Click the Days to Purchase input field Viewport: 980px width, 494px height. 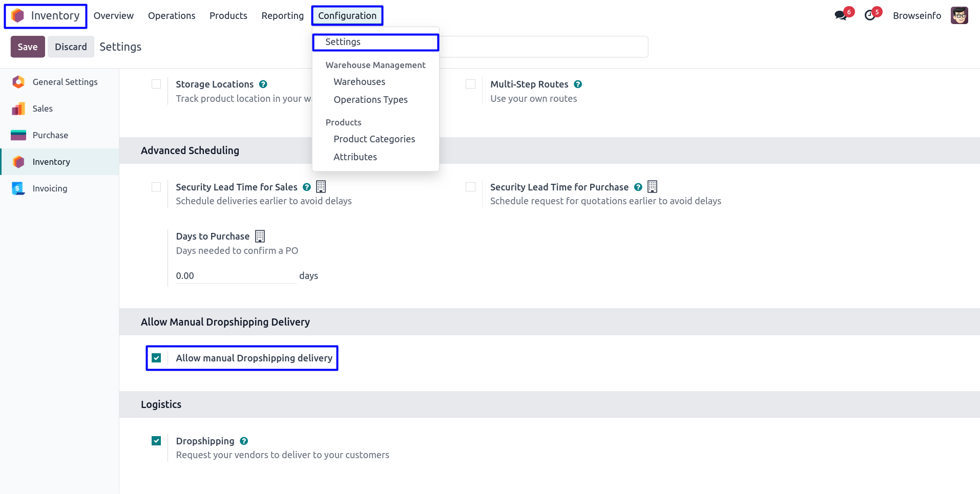pos(236,276)
